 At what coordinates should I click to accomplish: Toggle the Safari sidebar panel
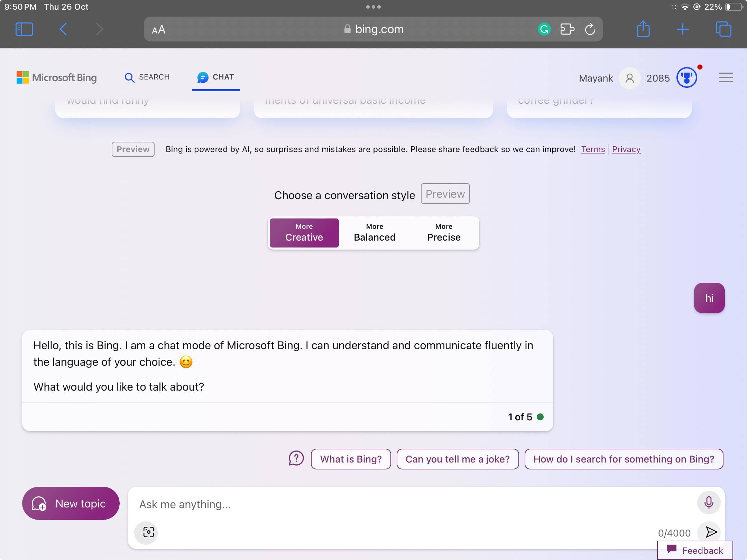pyautogui.click(x=24, y=29)
